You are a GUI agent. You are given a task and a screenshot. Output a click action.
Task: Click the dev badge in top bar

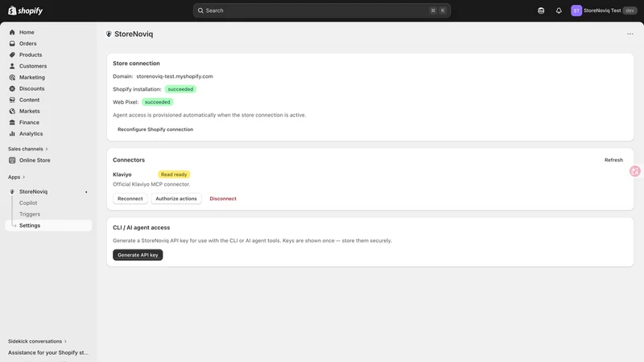pos(630,10)
